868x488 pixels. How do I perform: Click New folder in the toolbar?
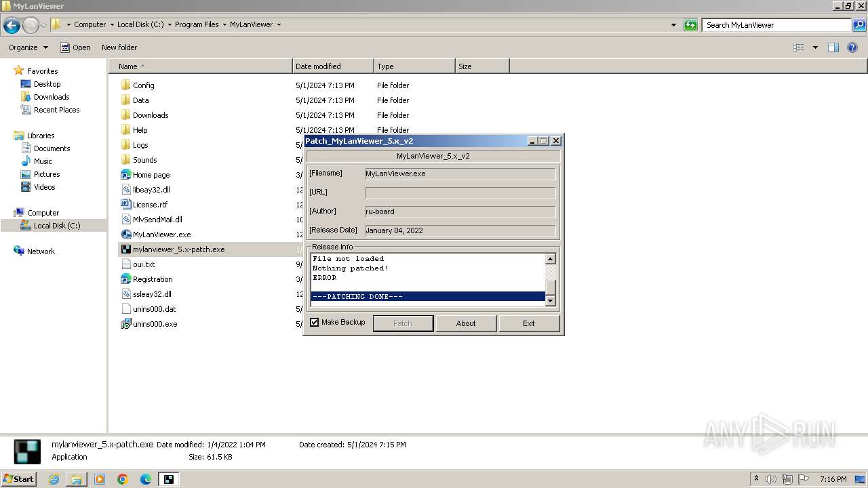pos(119,47)
